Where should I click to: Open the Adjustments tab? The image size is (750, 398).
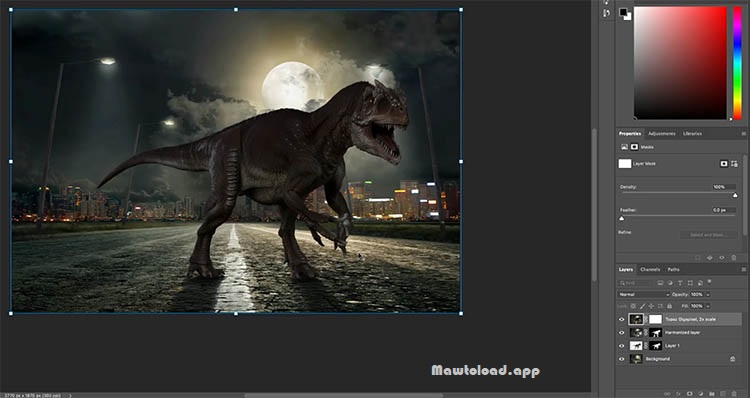662,133
